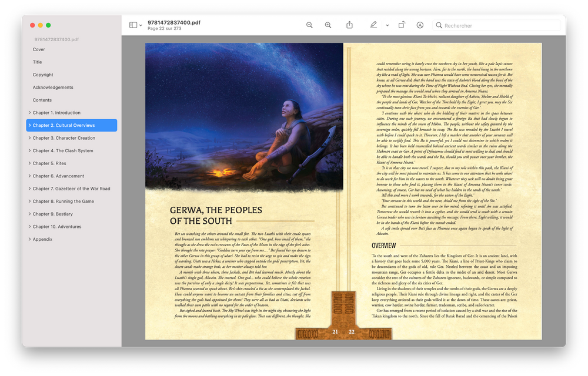
Task: Select Acknowledgements in the sidebar
Action: [53, 88]
